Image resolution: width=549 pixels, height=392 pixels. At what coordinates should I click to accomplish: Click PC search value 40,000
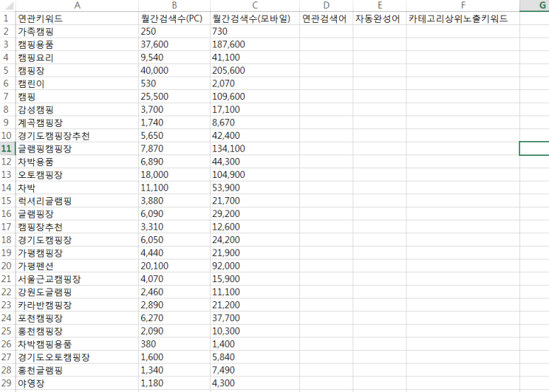(x=174, y=70)
